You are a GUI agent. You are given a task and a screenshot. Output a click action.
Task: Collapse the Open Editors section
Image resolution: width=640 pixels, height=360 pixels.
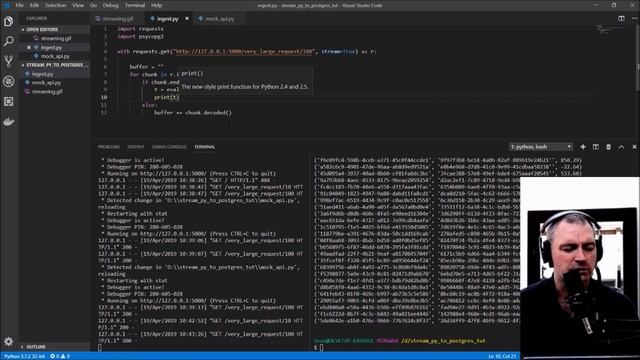42,29
